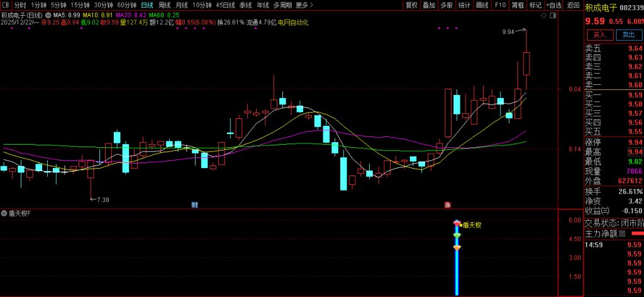Click the 财 marker on the chart axis
644x297 pixels.
[194, 205]
